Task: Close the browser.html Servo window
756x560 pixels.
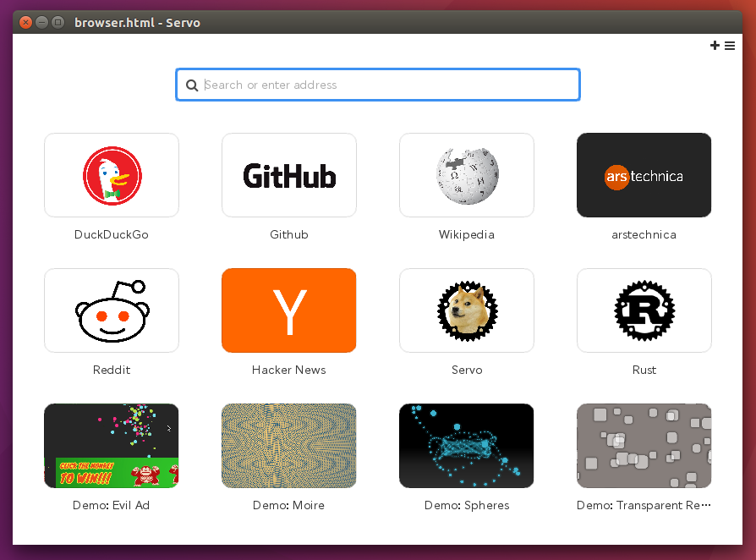Action: tap(26, 22)
